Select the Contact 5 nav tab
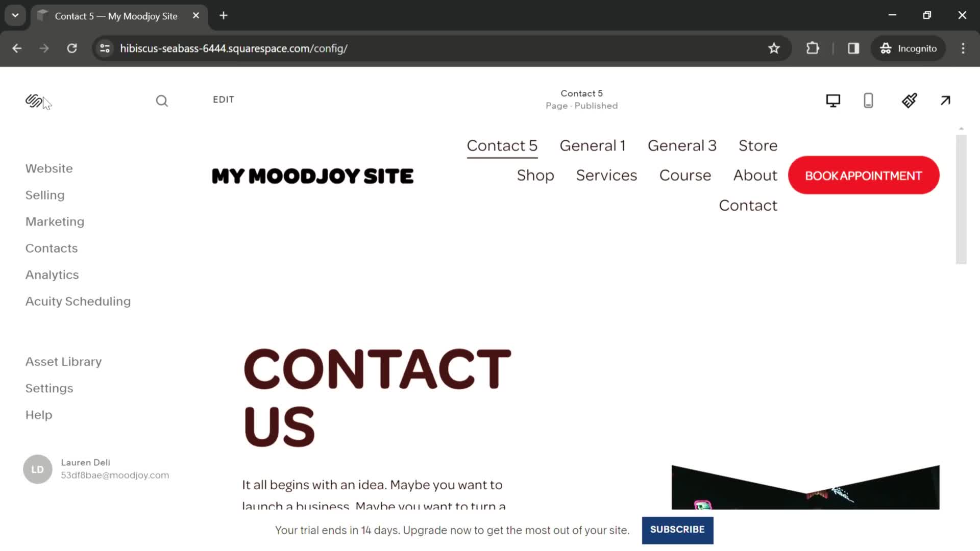This screenshot has width=980, height=551. 502,145
